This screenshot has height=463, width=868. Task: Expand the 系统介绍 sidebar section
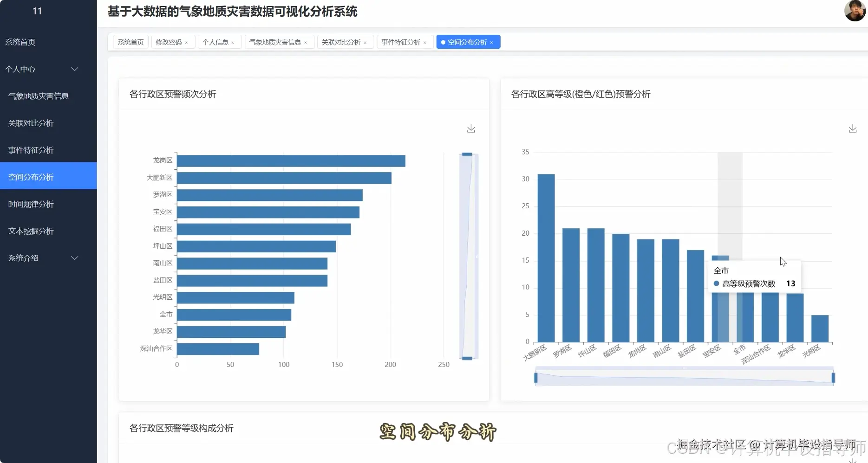(x=75, y=258)
